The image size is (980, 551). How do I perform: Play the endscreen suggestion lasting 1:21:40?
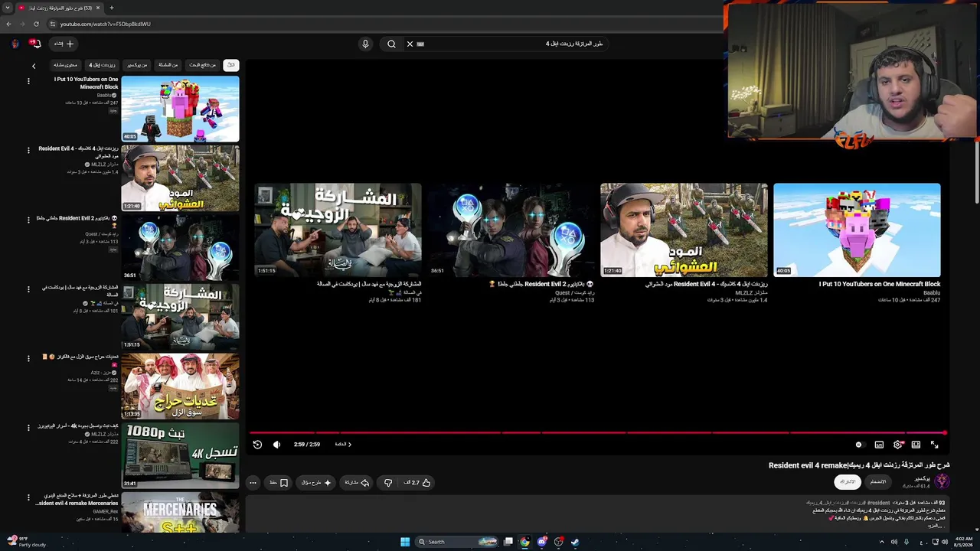click(684, 230)
